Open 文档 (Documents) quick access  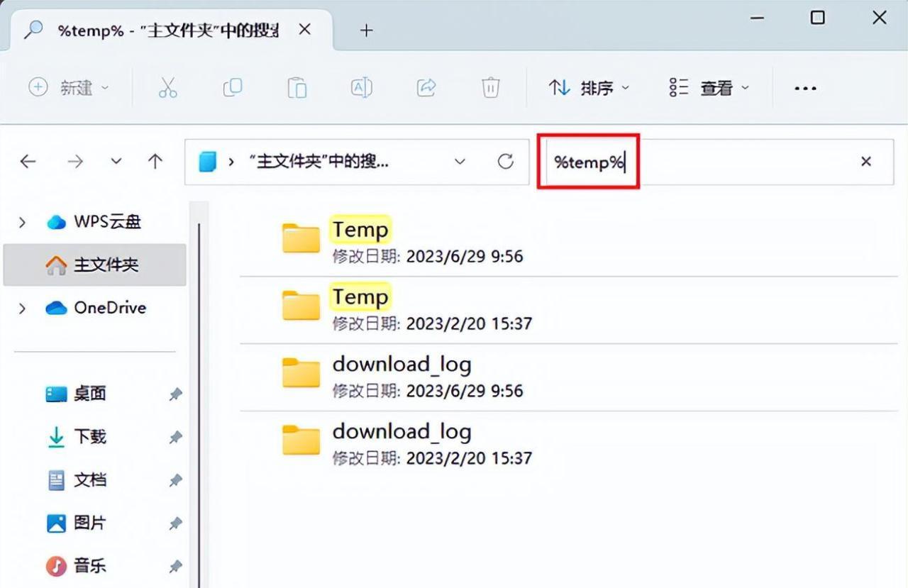pyautogui.click(x=76, y=480)
